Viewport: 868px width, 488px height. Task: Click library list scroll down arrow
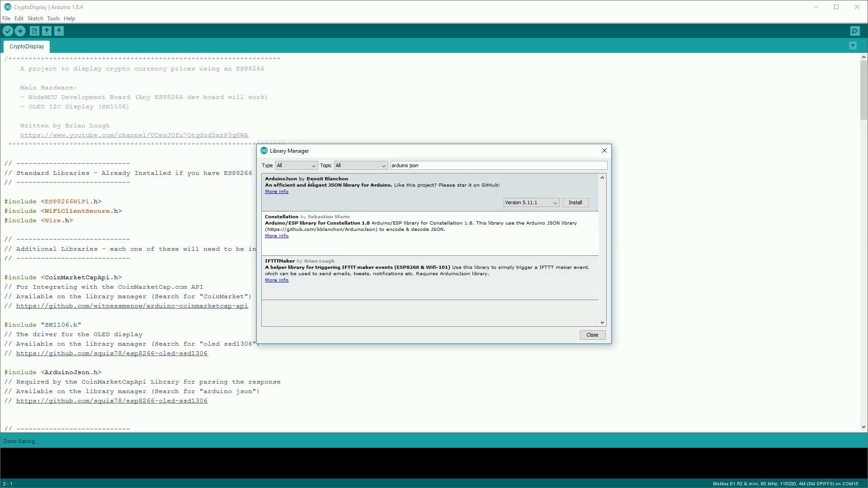tap(602, 323)
